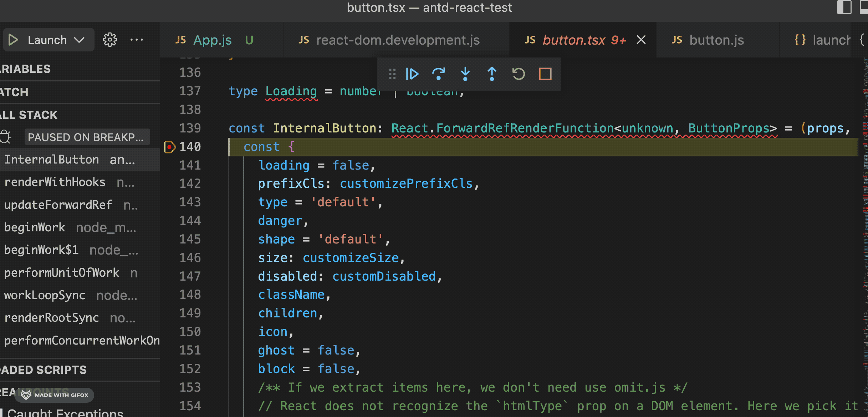This screenshot has width=868, height=417.
Task: Close the button.tsx tab
Action: pos(641,40)
